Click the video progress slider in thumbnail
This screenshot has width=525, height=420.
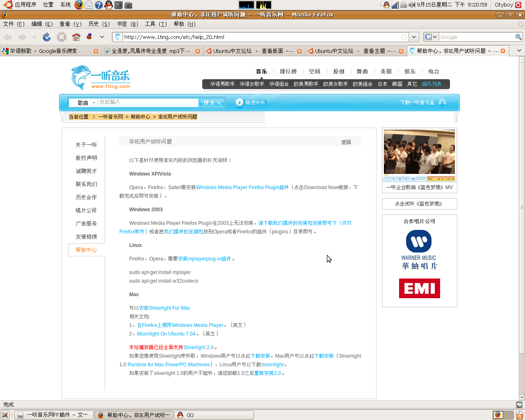coord(421,179)
